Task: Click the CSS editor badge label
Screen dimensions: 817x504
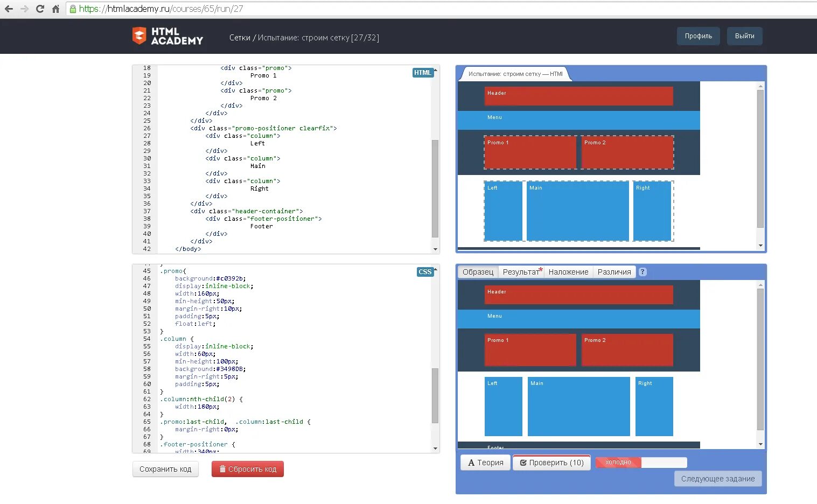Action: (425, 272)
